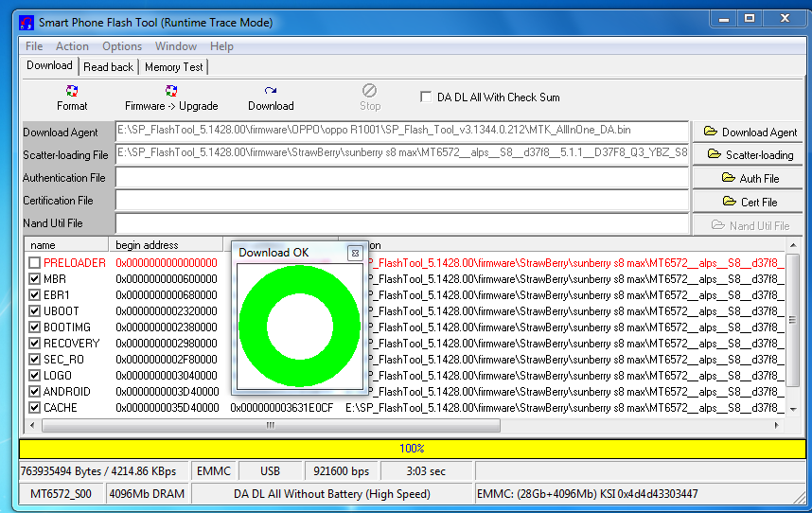Click the DA DL All Without Battery status

(x=332, y=494)
